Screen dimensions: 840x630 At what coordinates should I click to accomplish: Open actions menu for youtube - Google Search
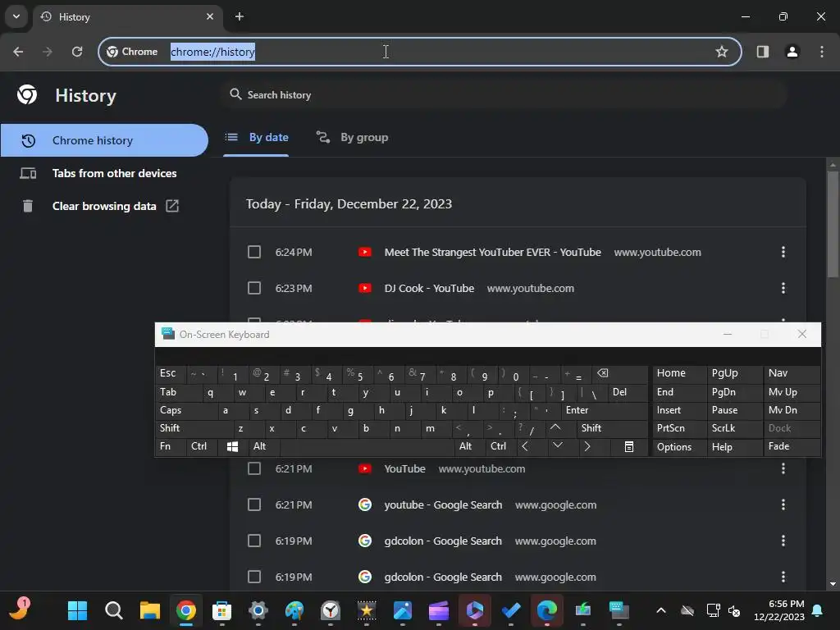click(783, 504)
